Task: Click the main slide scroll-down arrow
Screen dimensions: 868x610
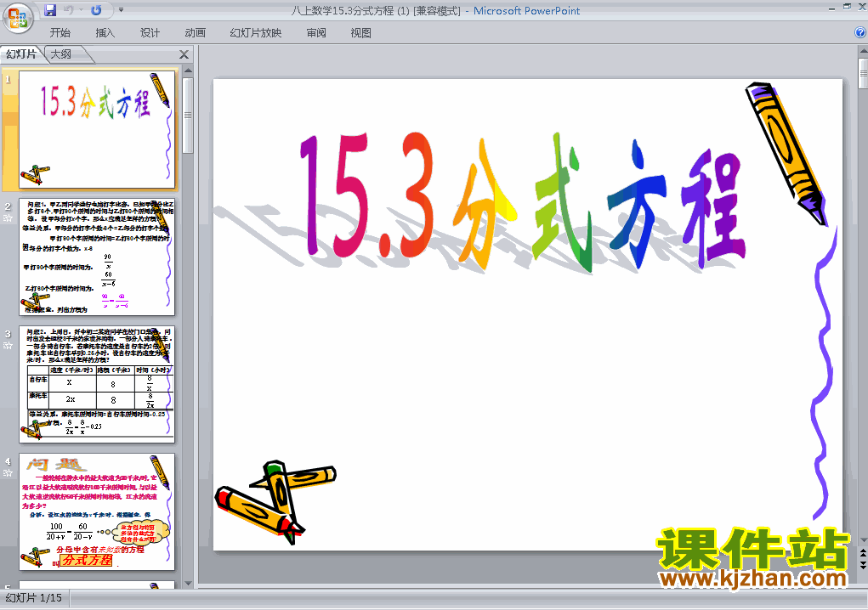Action: tap(864, 540)
